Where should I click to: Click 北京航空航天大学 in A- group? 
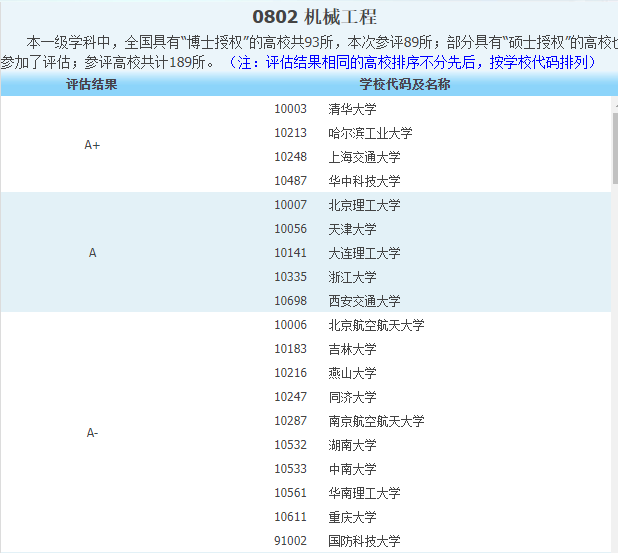376,325
